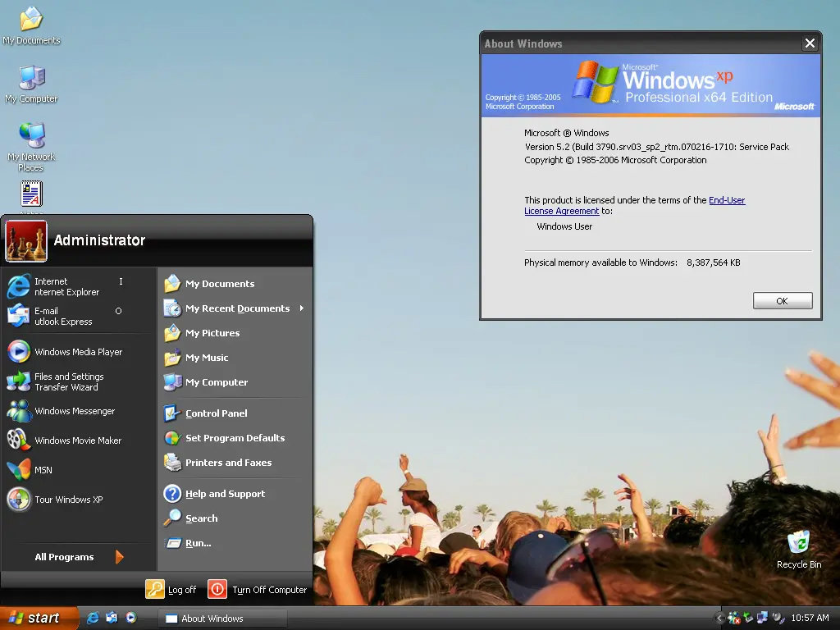Open Help and Support
The width and height of the screenshot is (840, 630).
[235, 493]
